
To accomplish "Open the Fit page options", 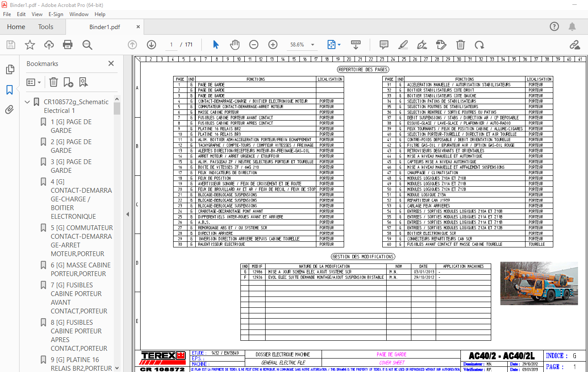I will coord(333,45).
